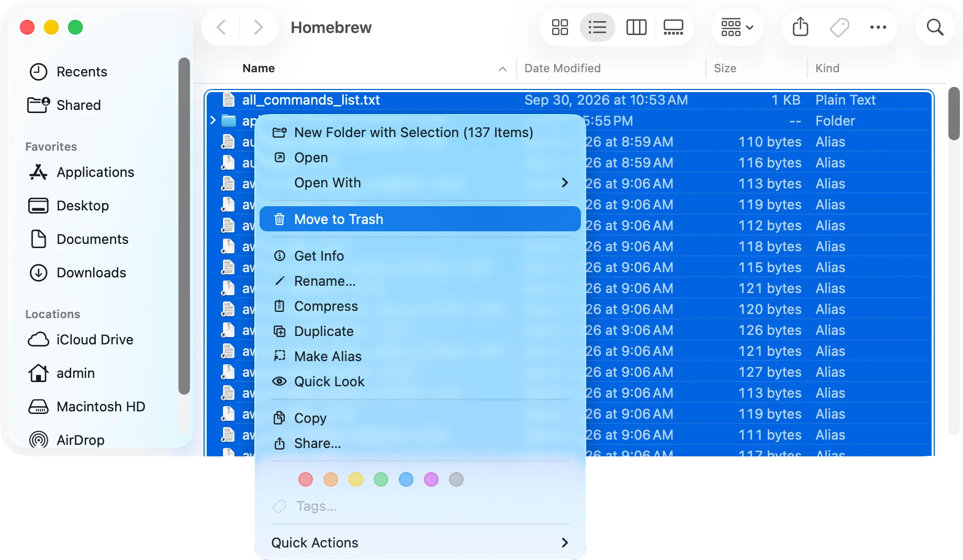Choose Compress from the context menu
The image size is (963, 560).
(420, 306)
